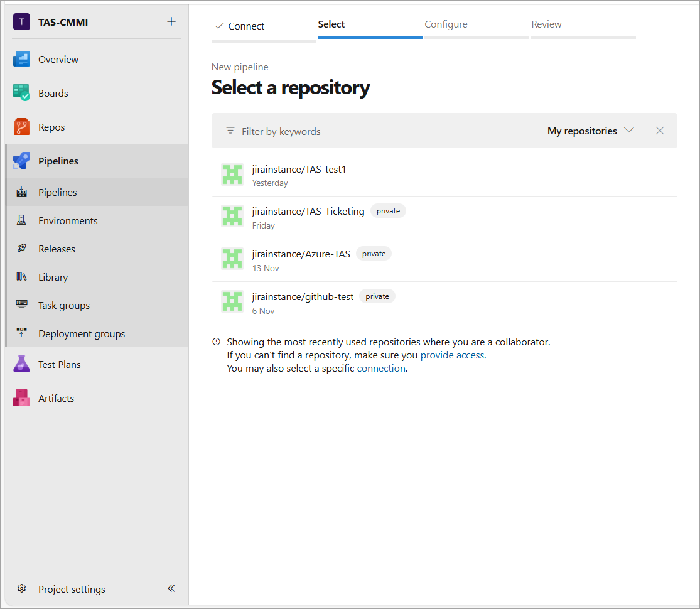Open the Library section
The height and width of the screenshot is (609, 700).
coord(21,277)
